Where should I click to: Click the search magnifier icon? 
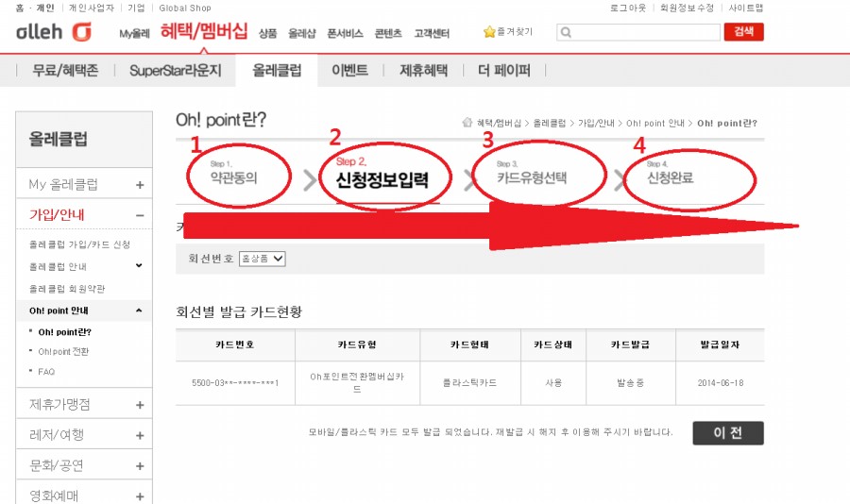click(x=566, y=32)
